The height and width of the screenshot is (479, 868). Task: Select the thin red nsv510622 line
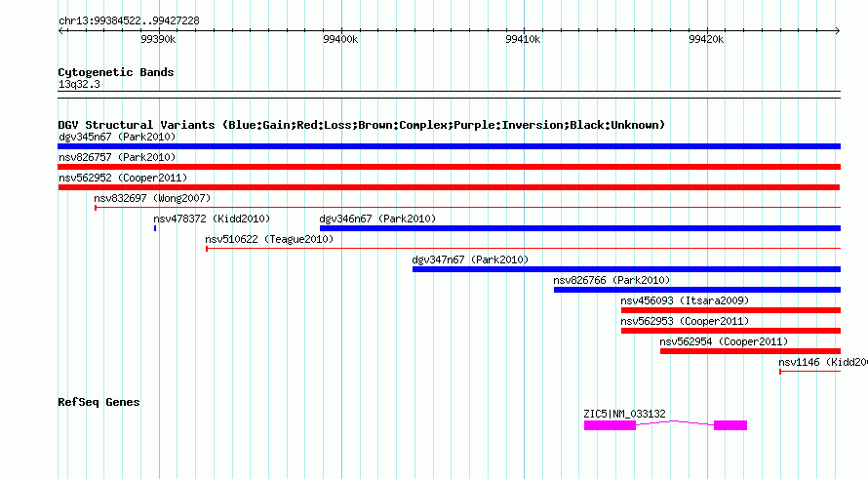click(523, 249)
